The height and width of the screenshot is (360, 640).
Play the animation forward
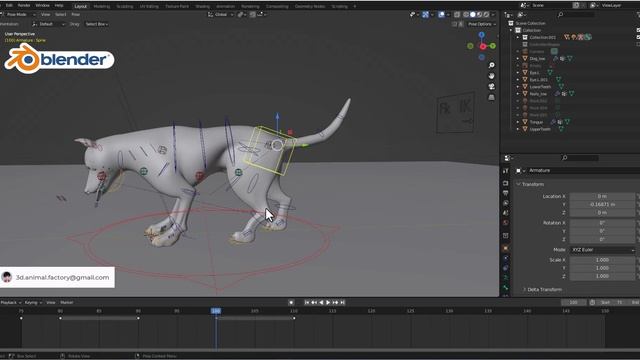coord(328,302)
